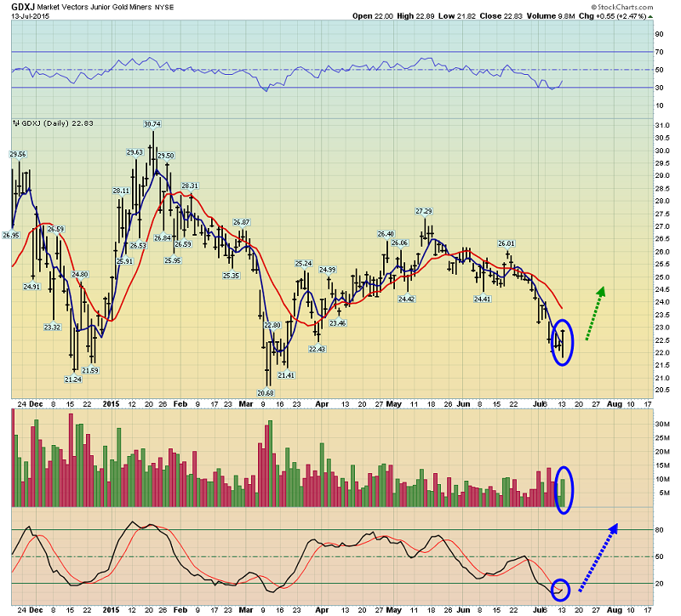Click the 21.41 price label
This screenshot has height=616, width=681.
pyautogui.click(x=286, y=375)
